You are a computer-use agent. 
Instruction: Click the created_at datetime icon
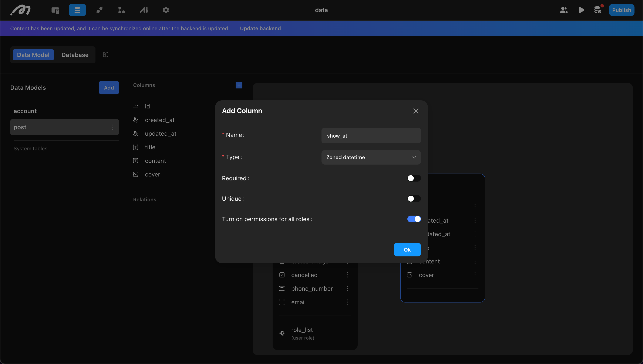(135, 120)
